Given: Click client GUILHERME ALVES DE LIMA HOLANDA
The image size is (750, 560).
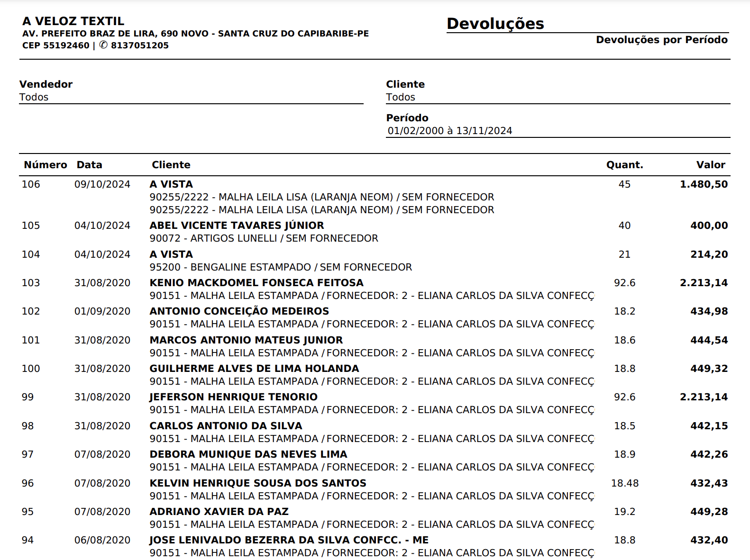Looking at the screenshot, I should coord(254,369).
